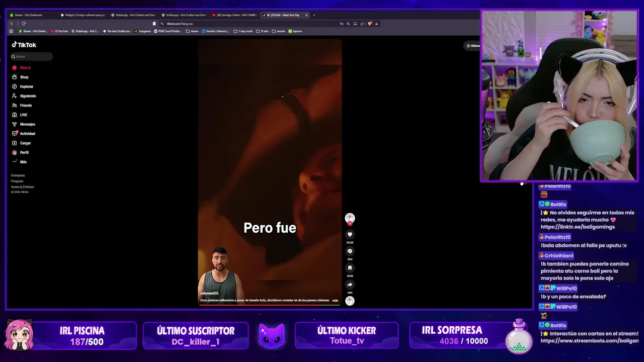Open the Program footer section
Screen dimensions: 644x362
tap(17, 181)
